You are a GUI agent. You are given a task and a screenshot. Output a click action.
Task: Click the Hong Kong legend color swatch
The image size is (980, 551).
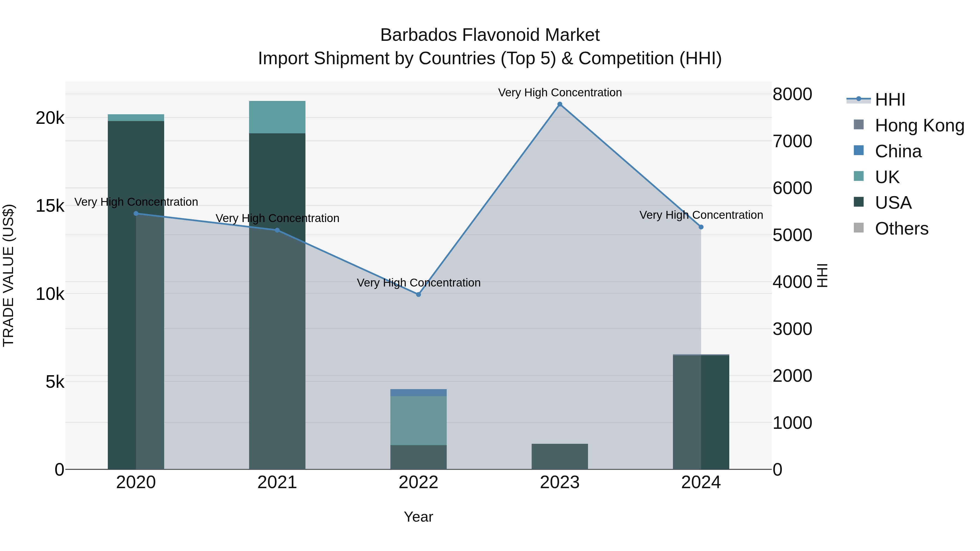(859, 124)
